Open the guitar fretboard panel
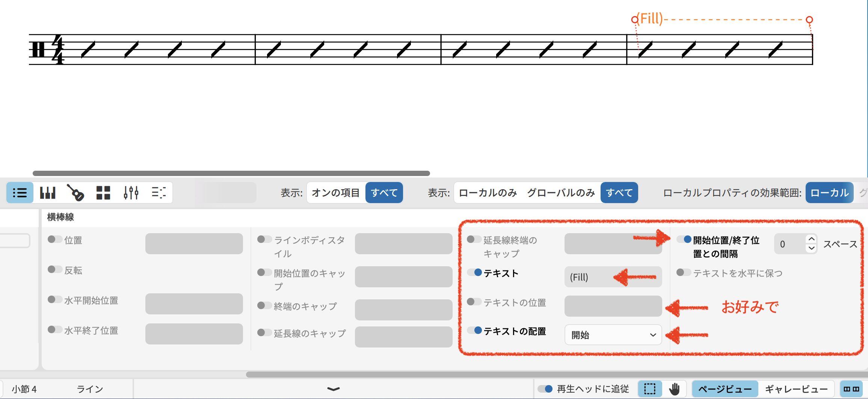This screenshot has width=868, height=399. [75, 193]
